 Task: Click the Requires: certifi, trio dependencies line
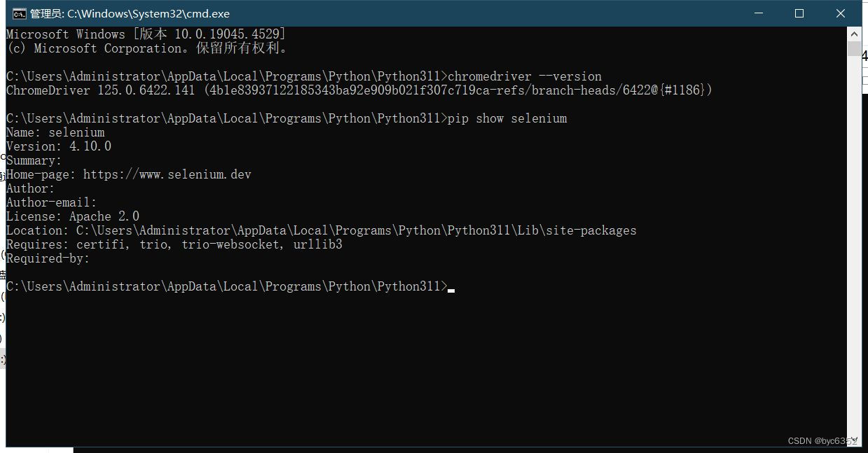174,244
